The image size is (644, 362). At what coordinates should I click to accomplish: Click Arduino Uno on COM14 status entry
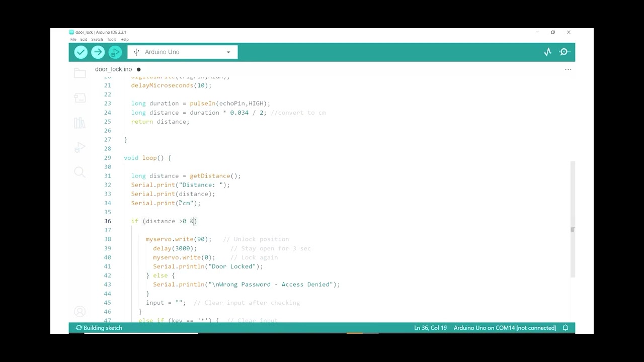(x=505, y=328)
